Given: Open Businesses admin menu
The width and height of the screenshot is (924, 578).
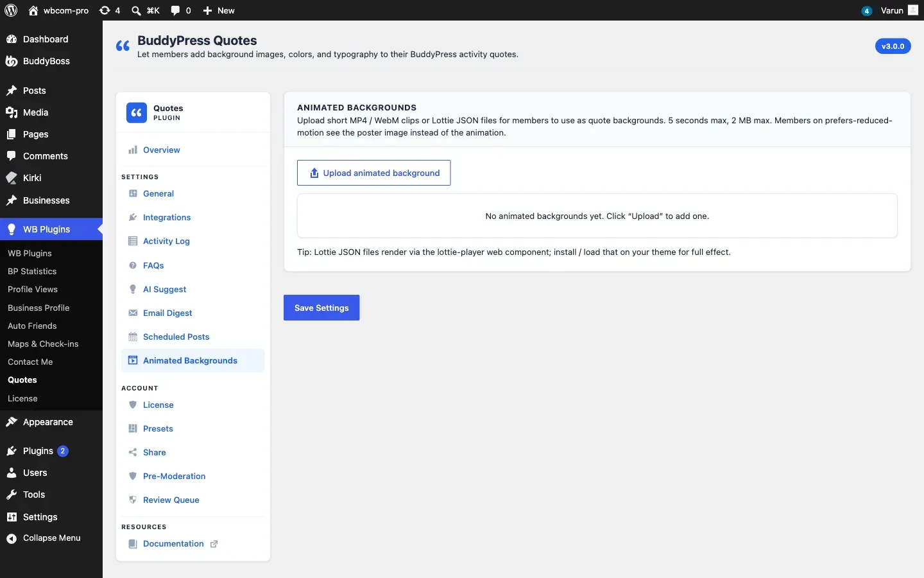Looking at the screenshot, I should 51,200.
